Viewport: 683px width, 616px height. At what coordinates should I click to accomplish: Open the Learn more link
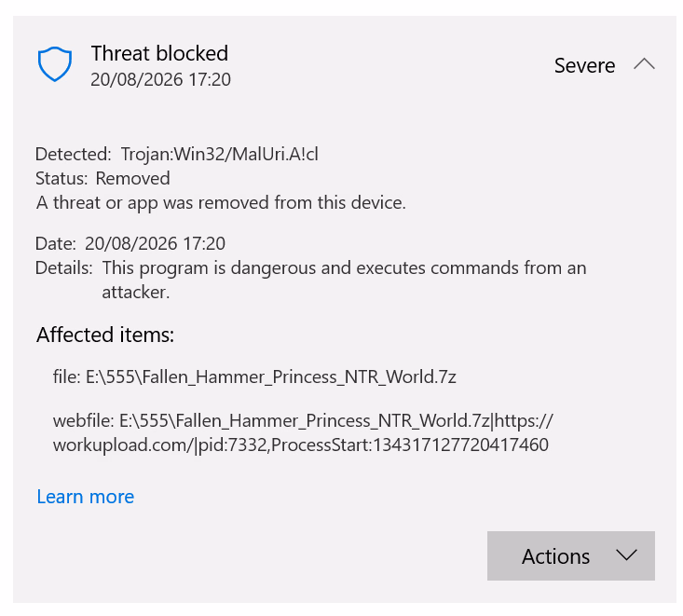(x=86, y=497)
